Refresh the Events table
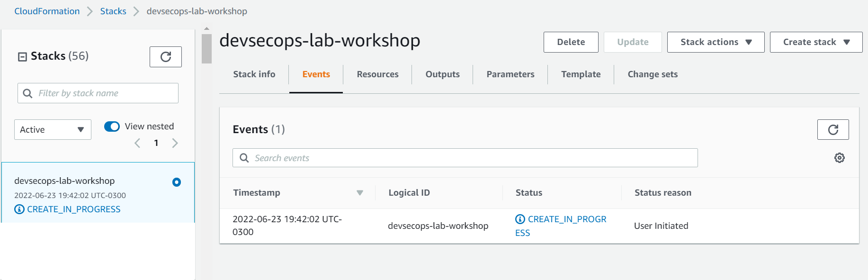The width and height of the screenshot is (868, 280). point(833,129)
